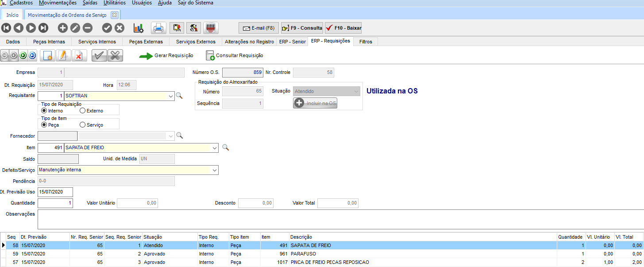Screen dimensions: 644x267
Task: Go to last requisition with blue arrow
Action: coord(32,55)
